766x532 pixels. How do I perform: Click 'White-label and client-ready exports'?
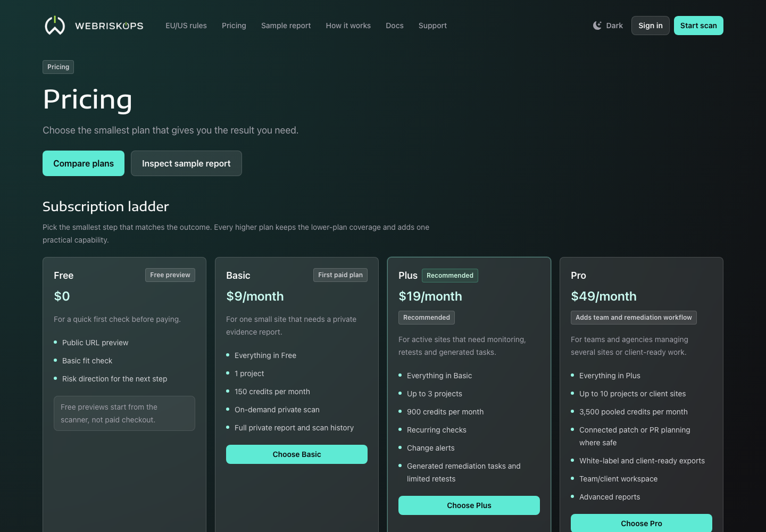[642, 461]
